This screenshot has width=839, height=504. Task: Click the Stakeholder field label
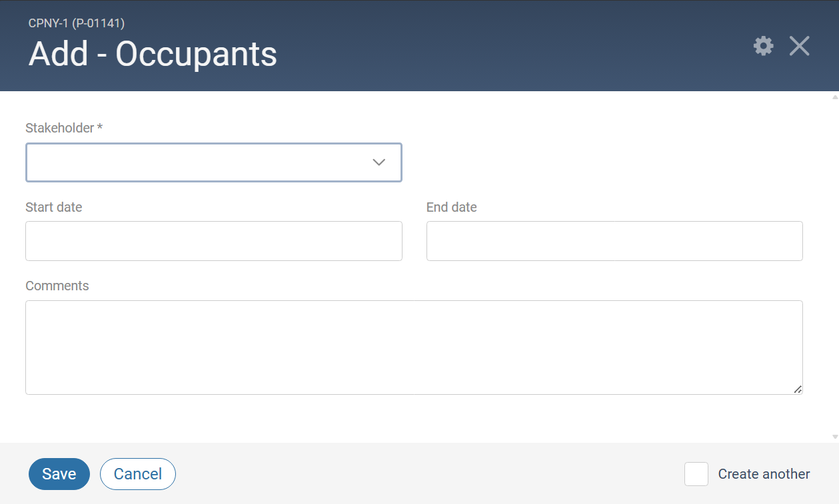pyautogui.click(x=64, y=128)
